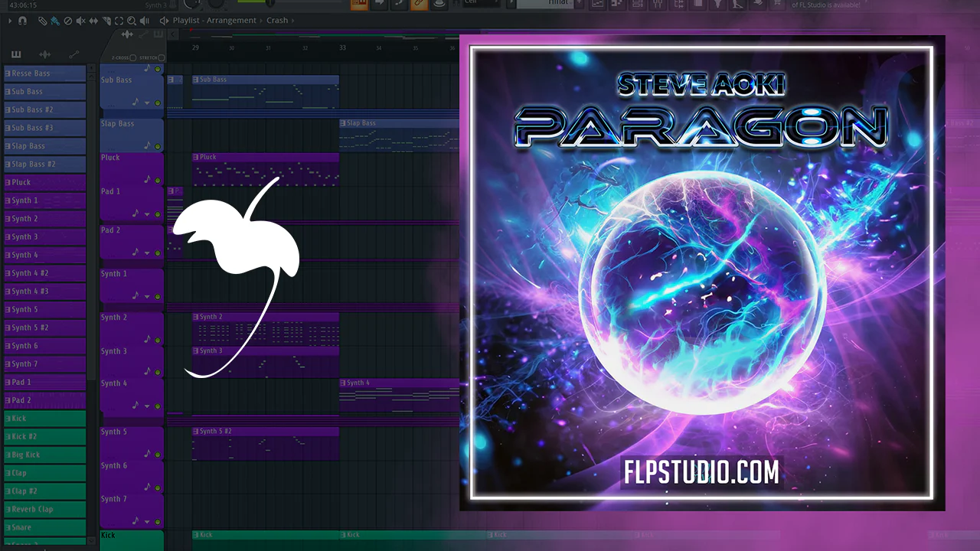Mute the Slap Bass track
Screen dimensions: 980x551
tap(158, 145)
